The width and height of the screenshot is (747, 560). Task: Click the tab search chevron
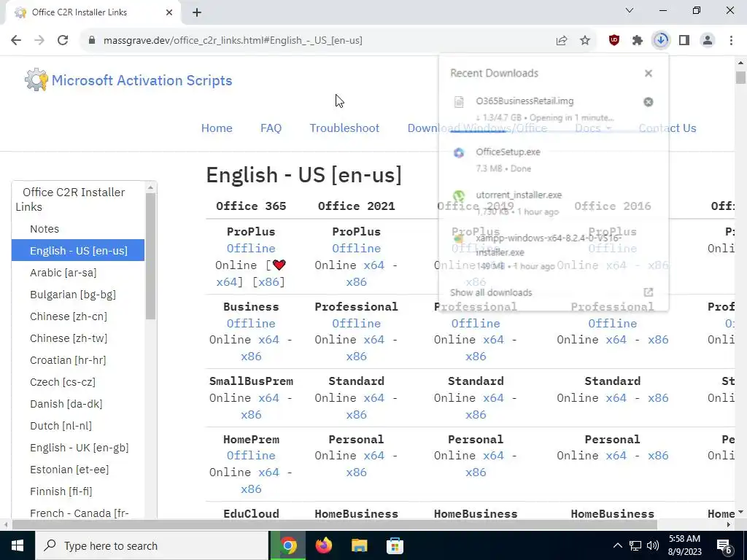pos(630,10)
